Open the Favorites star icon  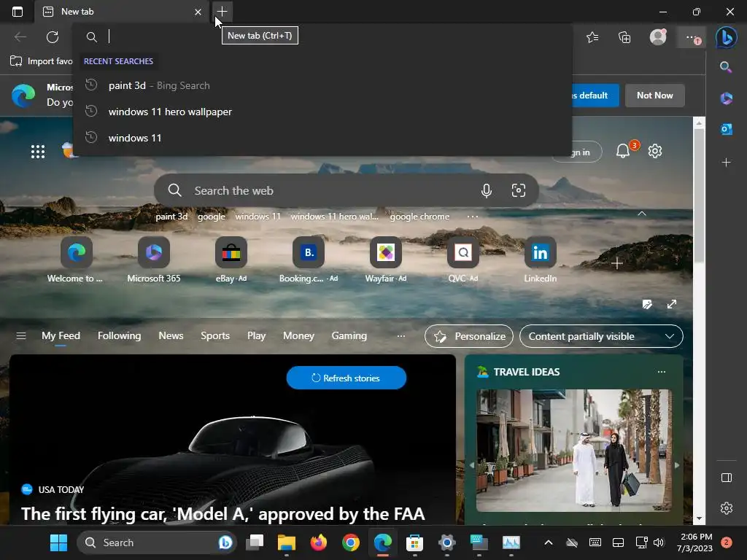(592, 37)
